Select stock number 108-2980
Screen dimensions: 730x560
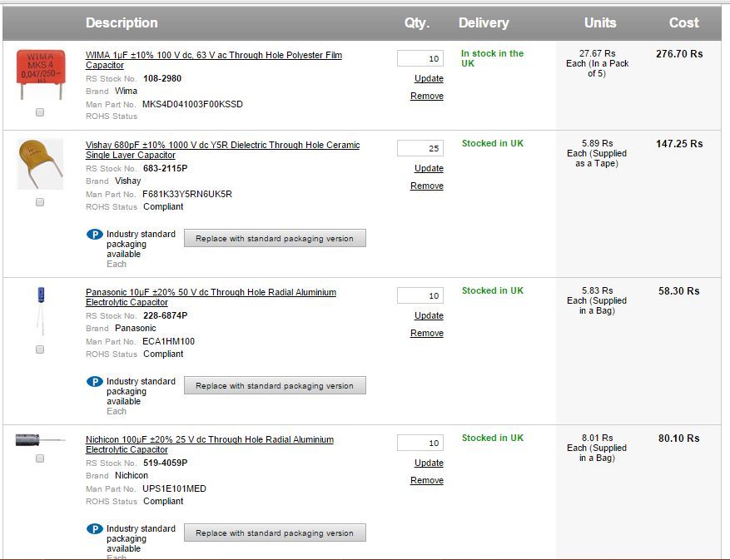pos(162,78)
